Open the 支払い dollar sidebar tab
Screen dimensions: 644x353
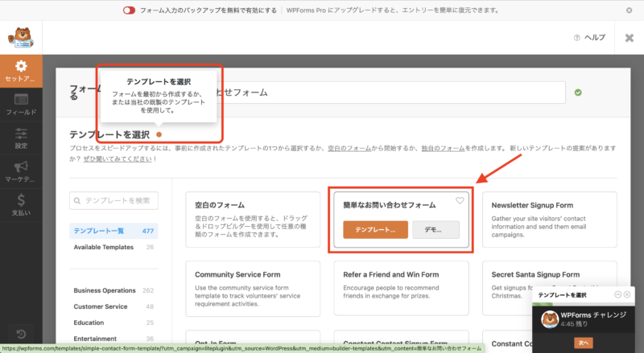click(21, 205)
